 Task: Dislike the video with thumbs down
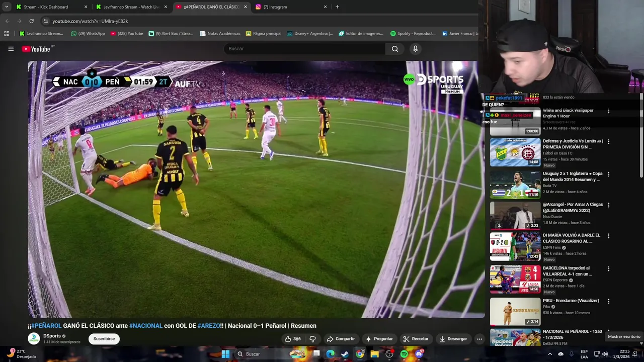[x=312, y=339]
